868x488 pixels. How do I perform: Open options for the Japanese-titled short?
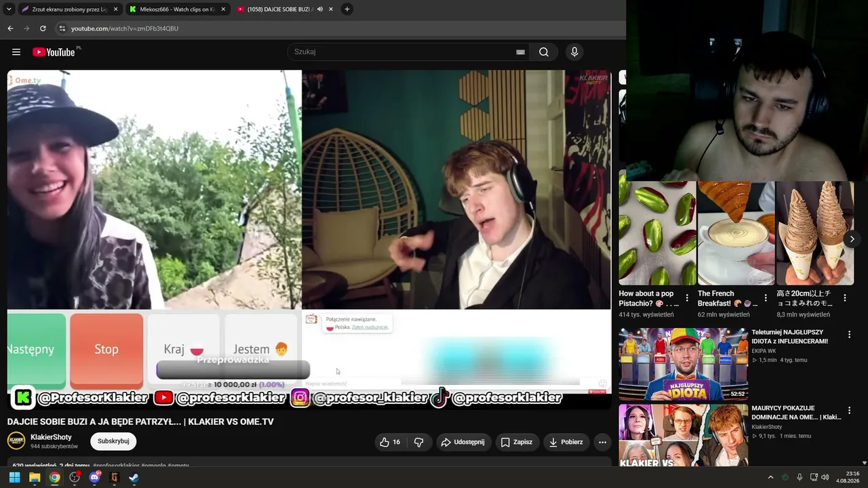(x=845, y=298)
